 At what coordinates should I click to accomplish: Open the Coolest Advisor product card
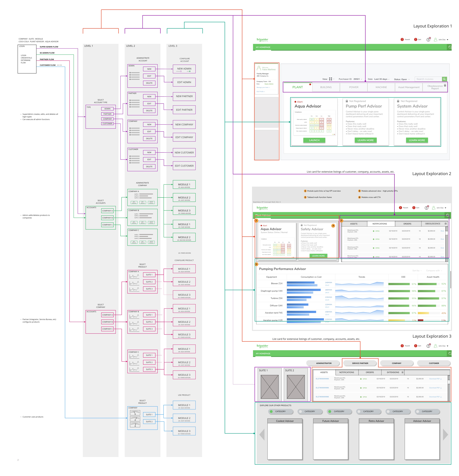click(x=285, y=439)
